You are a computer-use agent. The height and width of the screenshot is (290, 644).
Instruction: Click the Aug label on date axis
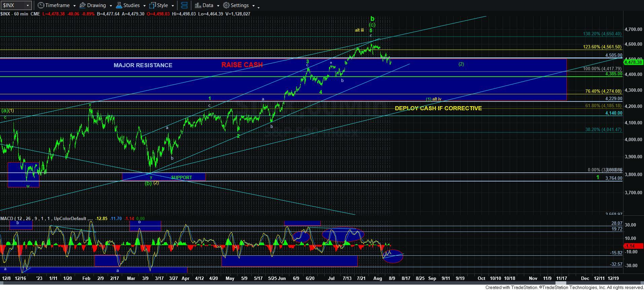[x=378, y=278]
